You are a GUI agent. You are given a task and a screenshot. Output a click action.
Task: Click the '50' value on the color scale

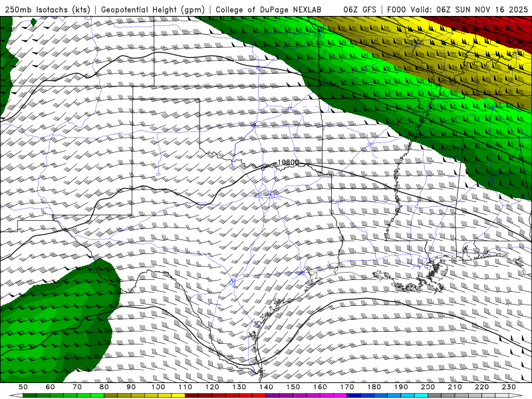23,387
